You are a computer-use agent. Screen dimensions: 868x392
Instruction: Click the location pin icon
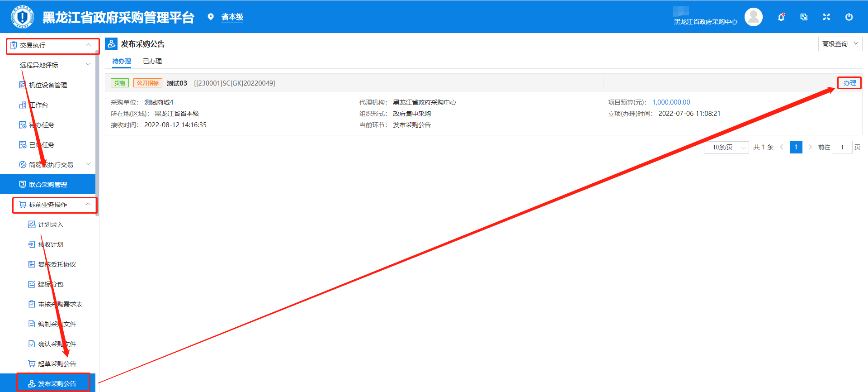click(x=211, y=17)
